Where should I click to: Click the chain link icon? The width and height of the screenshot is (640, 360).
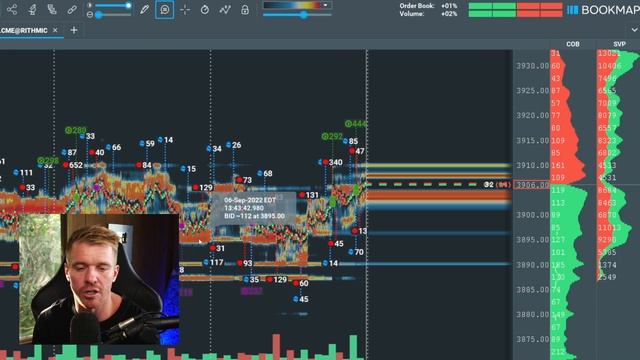click(x=72, y=9)
